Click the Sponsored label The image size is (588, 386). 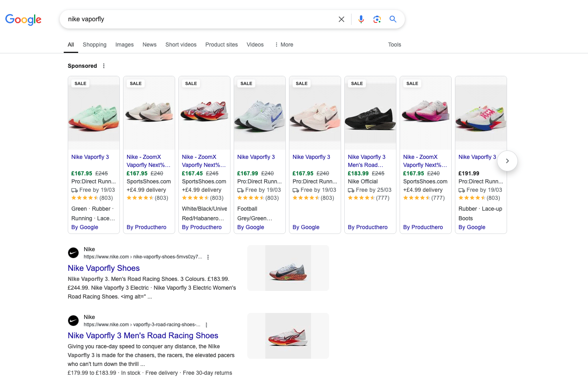[x=82, y=66]
